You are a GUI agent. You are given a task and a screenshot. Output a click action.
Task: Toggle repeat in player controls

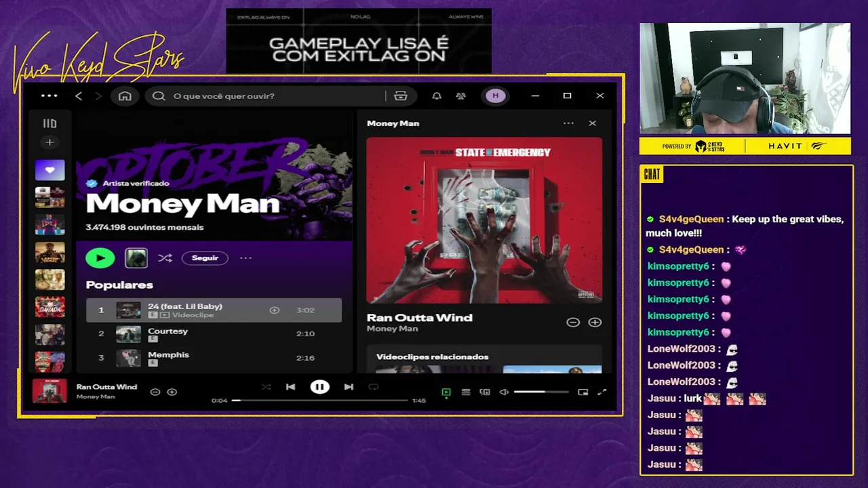[x=373, y=387]
